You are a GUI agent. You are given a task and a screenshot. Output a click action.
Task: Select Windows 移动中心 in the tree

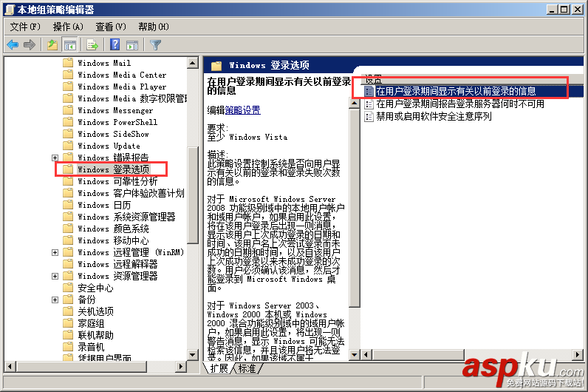click(113, 240)
